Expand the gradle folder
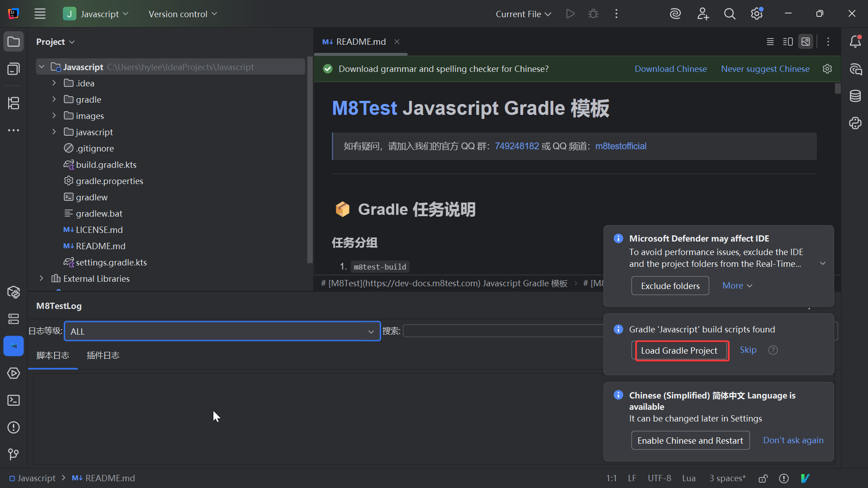Screen dimensions: 868x488 coord(54,99)
